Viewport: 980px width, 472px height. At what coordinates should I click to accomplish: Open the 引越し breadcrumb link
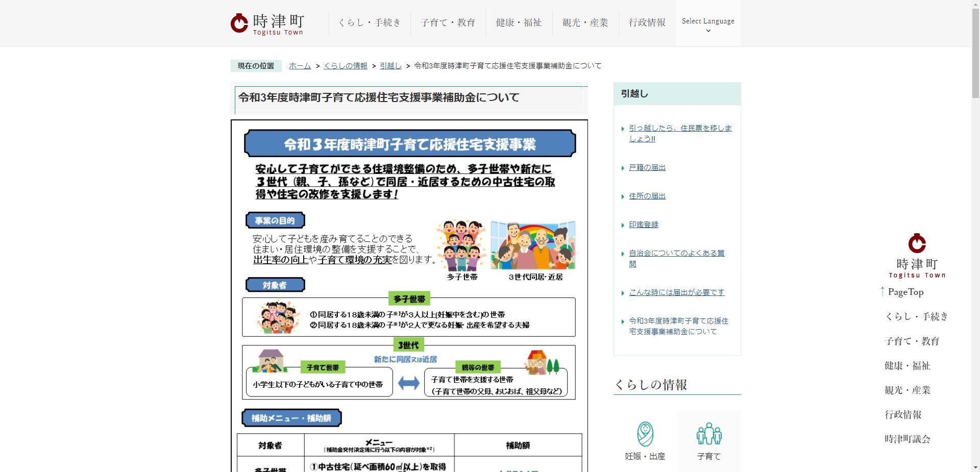coord(390,65)
